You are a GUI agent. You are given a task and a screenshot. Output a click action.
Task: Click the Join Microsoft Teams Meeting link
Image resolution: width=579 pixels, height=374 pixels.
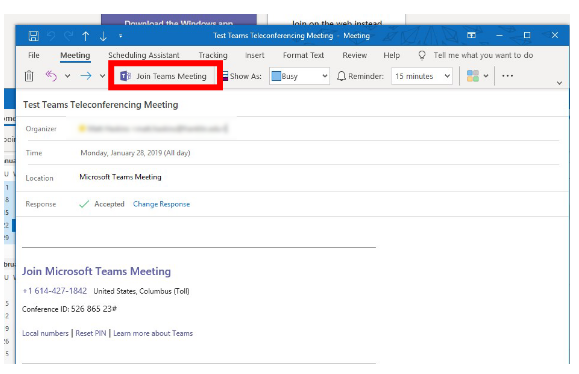pos(96,271)
